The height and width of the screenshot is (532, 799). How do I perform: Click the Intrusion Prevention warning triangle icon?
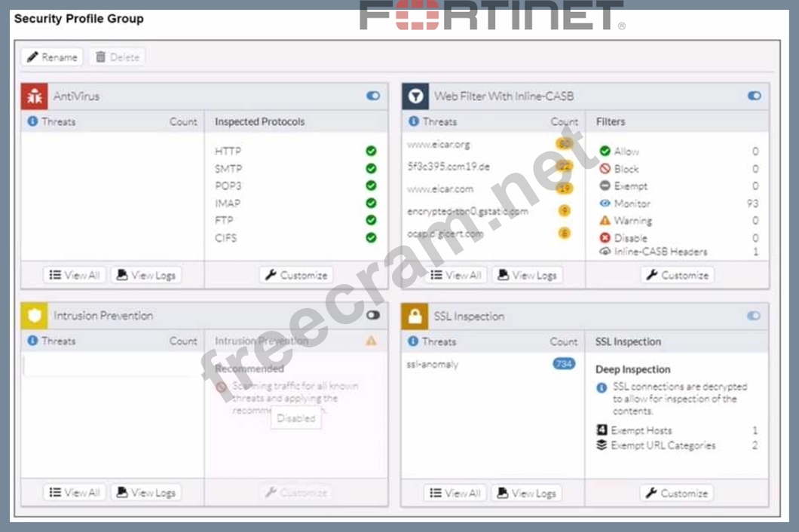[x=371, y=341]
